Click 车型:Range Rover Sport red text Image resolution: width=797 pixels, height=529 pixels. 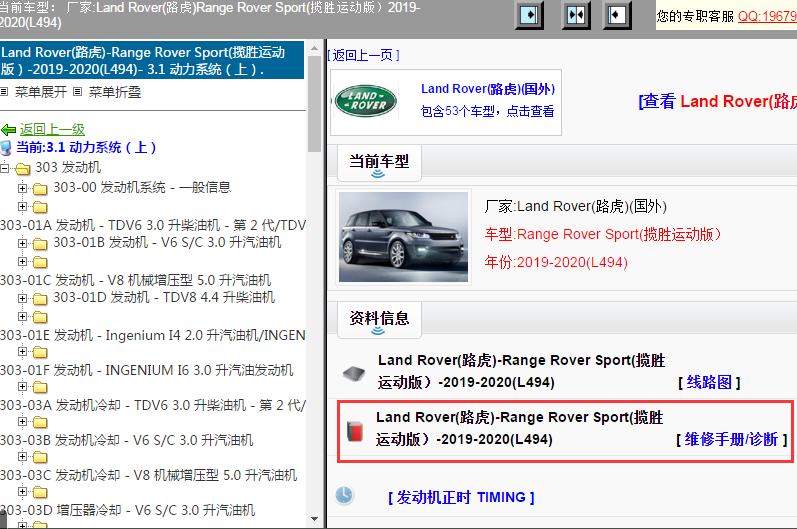[603, 234]
